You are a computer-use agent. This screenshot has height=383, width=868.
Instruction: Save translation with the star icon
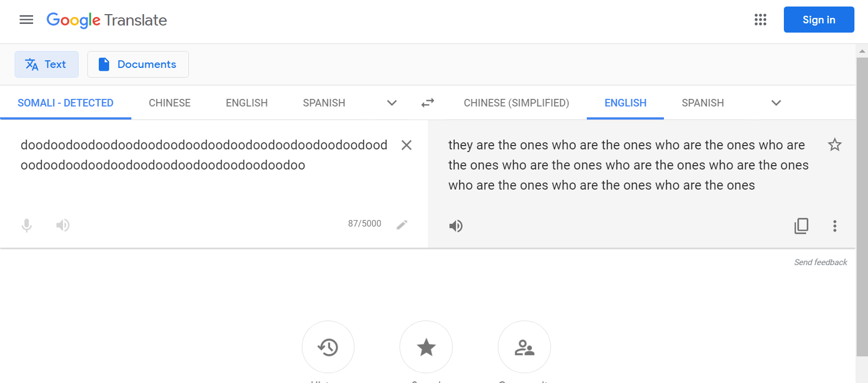[834, 145]
